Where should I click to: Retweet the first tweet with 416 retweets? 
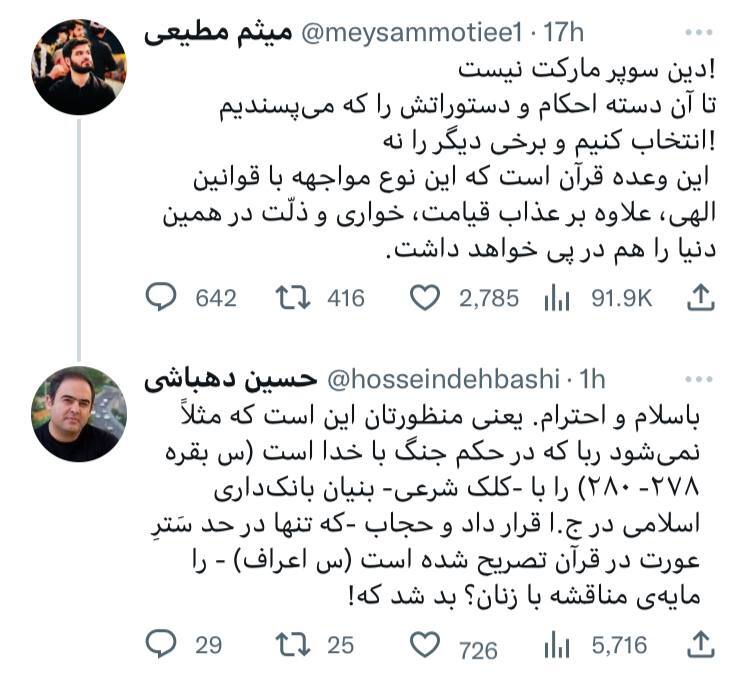coord(291,297)
